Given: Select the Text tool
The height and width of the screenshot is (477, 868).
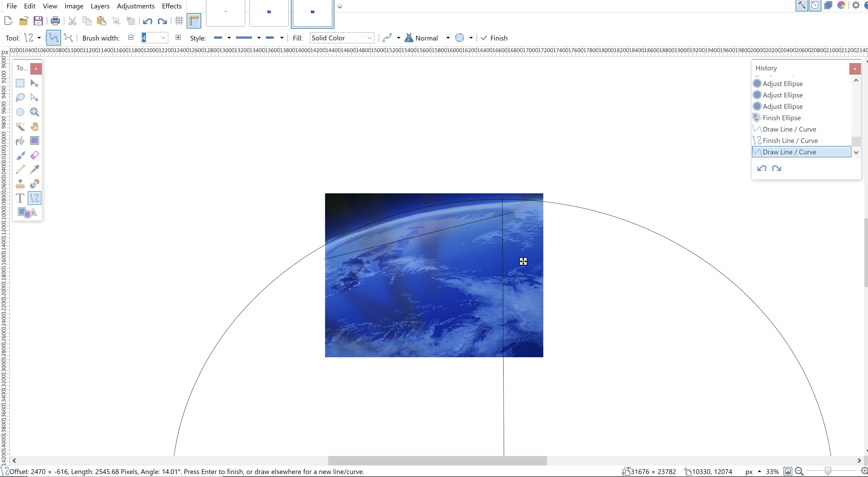Looking at the screenshot, I should (x=20, y=198).
